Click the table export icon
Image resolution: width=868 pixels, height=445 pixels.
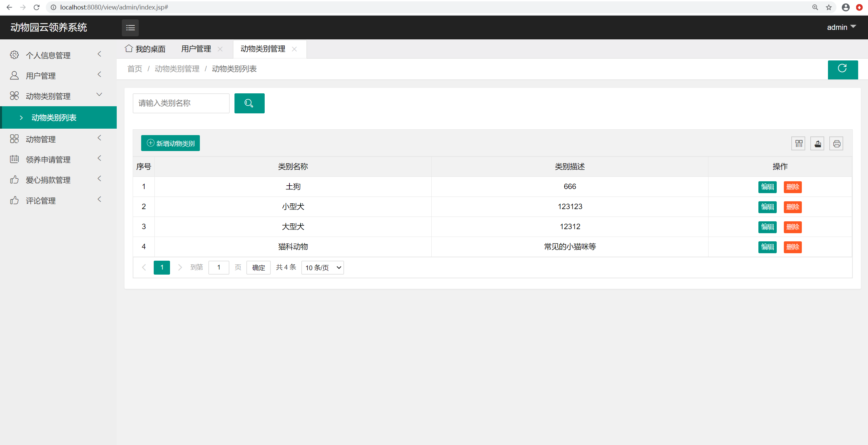click(817, 144)
